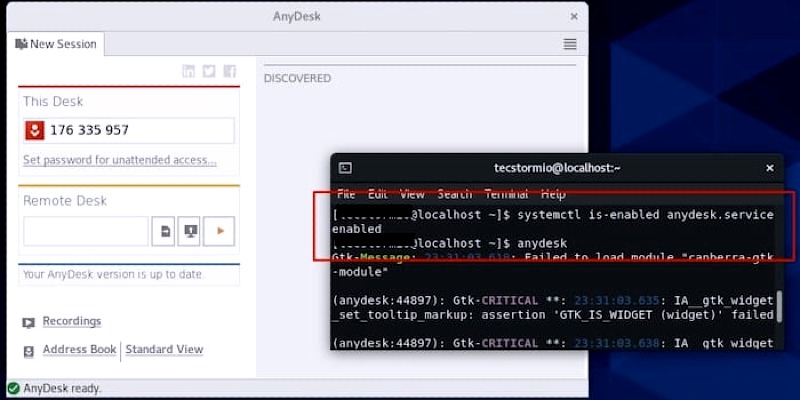Click the LinkedIn share icon
Viewport: 800px width, 400px height.
click(x=189, y=71)
